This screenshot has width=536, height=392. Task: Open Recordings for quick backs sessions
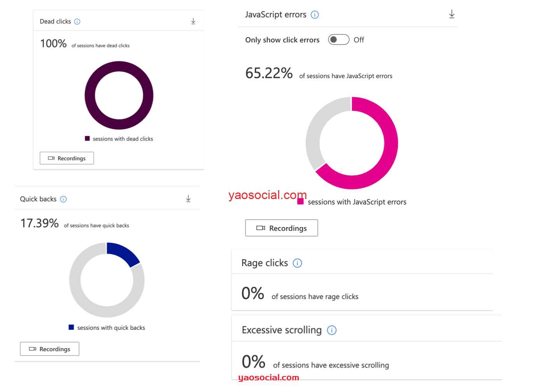click(49, 349)
